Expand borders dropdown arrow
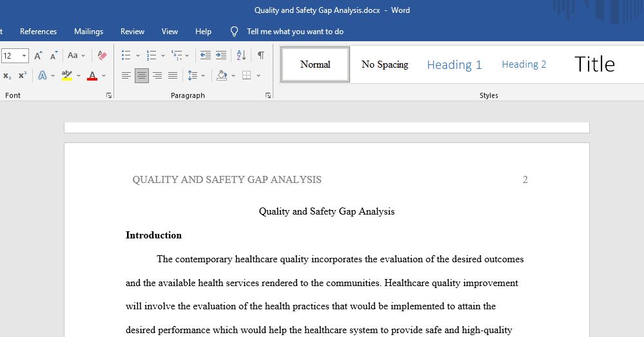Image resolution: width=644 pixels, height=337 pixels. pos(259,75)
